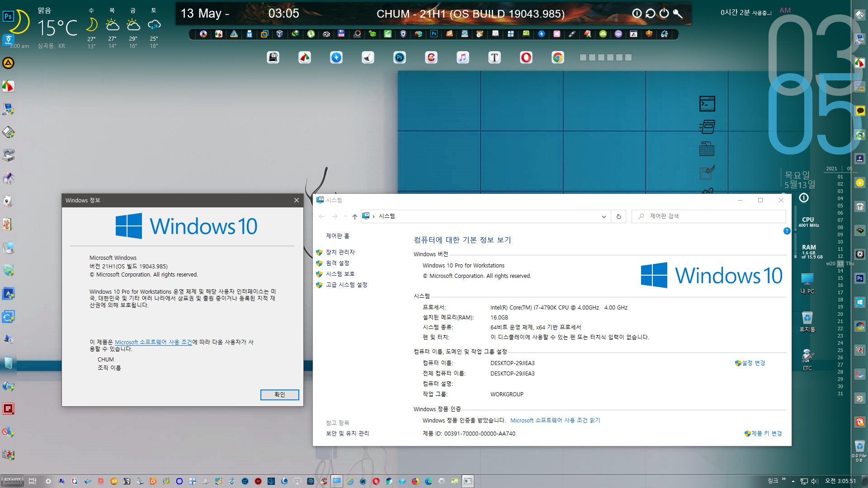
Task: Open the 내 PC desktop icon
Action: [x=807, y=283]
